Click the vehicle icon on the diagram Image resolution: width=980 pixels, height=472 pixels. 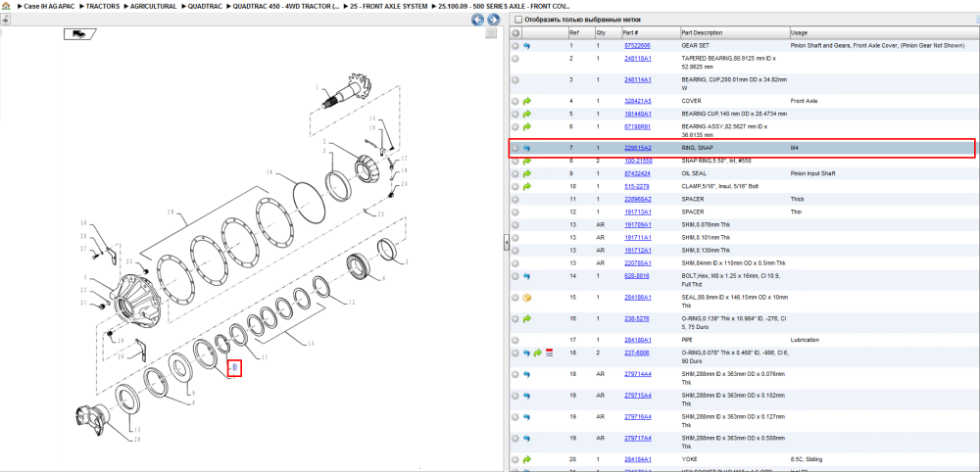click(x=78, y=34)
